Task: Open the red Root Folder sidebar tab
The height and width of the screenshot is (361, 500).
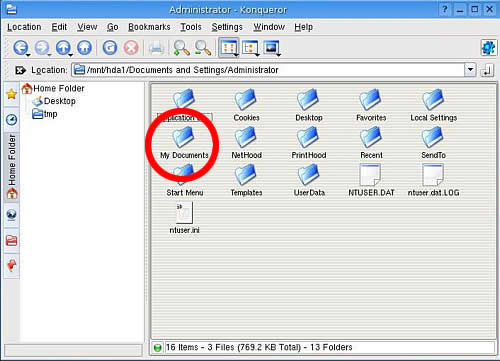Action: [12, 240]
